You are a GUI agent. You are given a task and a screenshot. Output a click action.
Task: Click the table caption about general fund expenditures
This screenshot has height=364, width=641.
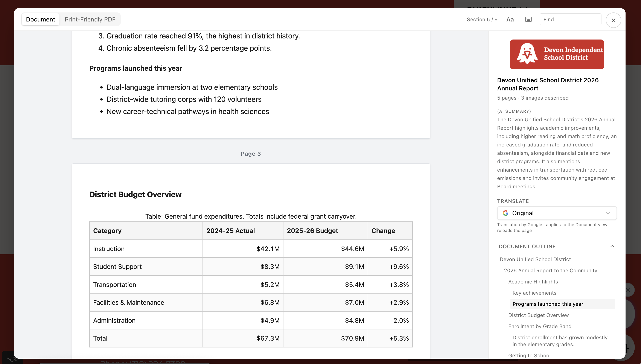(x=251, y=216)
